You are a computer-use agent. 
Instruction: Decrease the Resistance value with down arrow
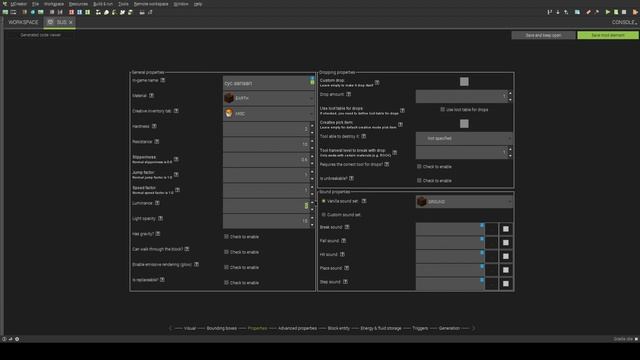click(312, 148)
